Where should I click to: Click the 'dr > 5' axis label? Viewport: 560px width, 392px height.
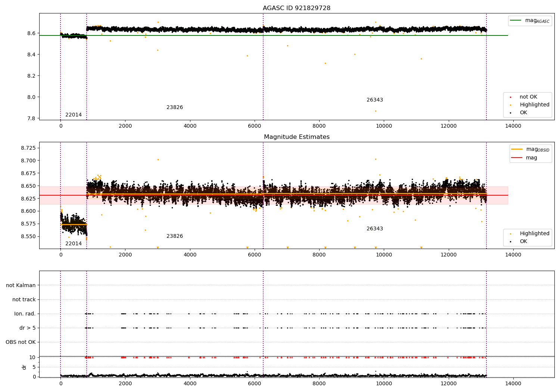(28, 328)
